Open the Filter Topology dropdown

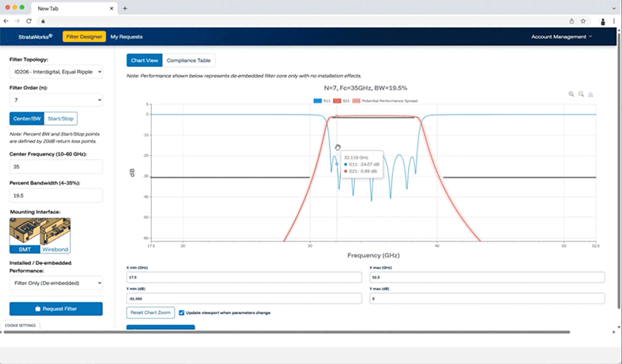click(x=56, y=72)
